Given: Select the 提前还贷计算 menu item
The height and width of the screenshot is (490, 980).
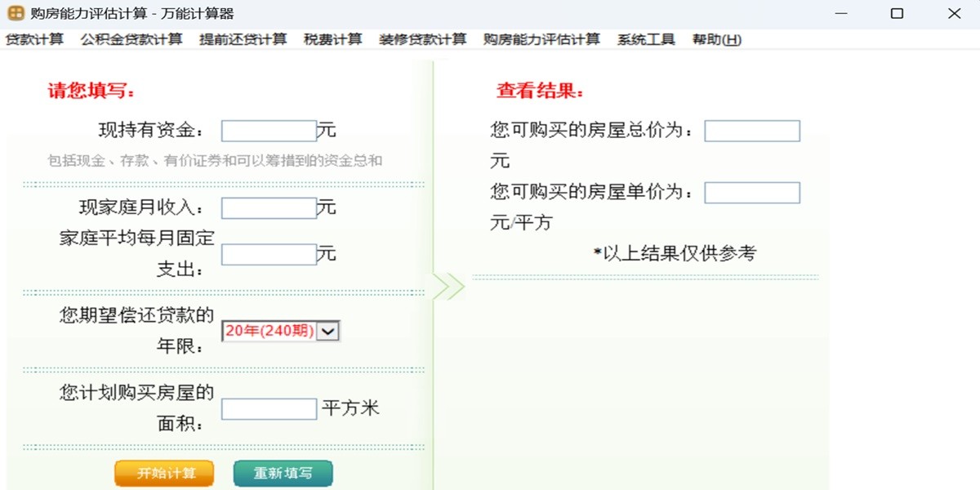Looking at the screenshot, I should 243,39.
